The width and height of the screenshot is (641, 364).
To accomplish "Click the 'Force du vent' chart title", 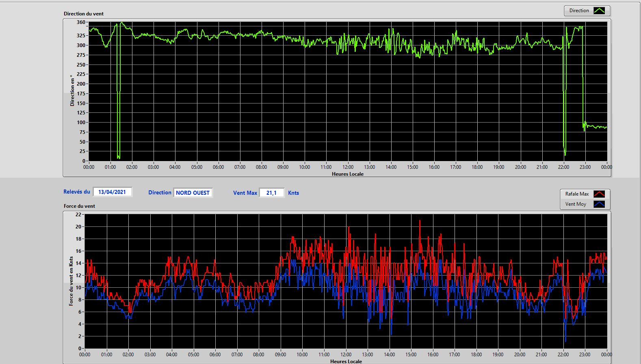I will [79, 206].
